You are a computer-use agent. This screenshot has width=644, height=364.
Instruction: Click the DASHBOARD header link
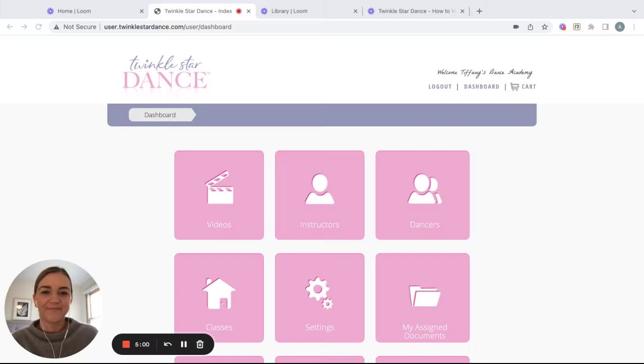pyautogui.click(x=481, y=86)
